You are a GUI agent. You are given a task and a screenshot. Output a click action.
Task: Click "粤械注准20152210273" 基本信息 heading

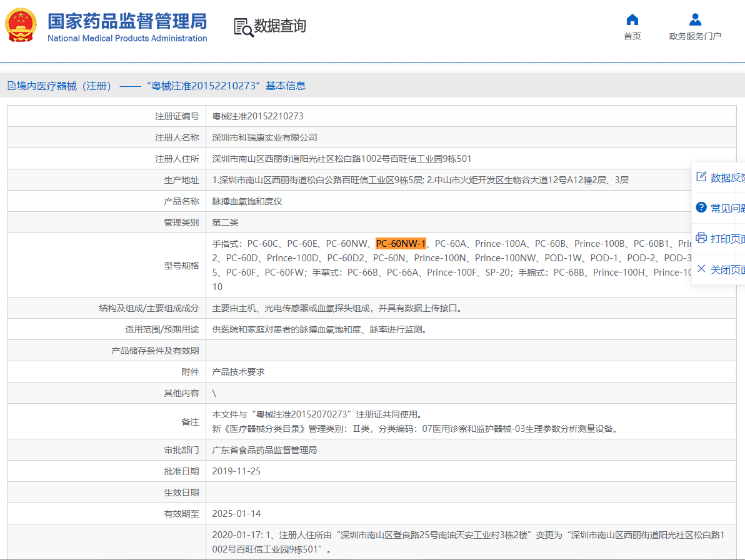[226, 86]
